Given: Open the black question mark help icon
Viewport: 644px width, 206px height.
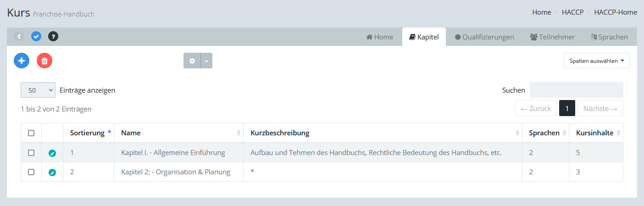Looking at the screenshot, I should (x=53, y=36).
